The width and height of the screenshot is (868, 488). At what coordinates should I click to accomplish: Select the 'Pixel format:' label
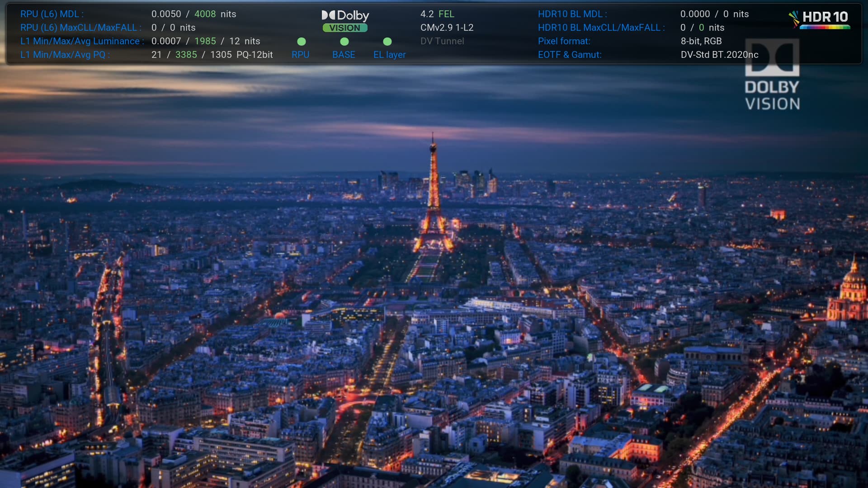(x=564, y=41)
